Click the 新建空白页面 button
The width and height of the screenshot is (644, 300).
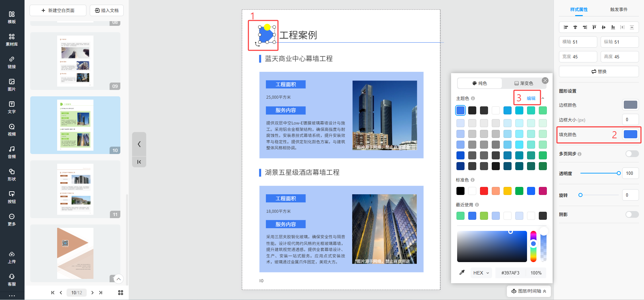tap(58, 10)
